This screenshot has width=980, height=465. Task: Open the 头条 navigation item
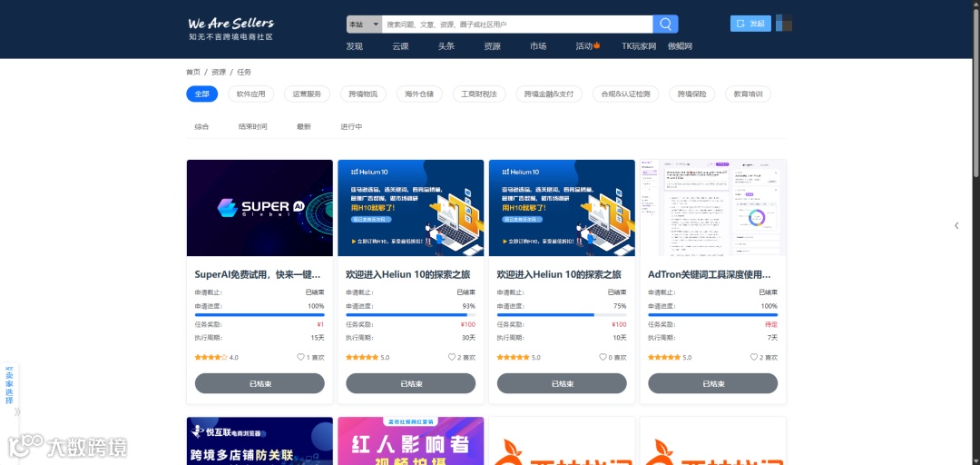[446, 46]
